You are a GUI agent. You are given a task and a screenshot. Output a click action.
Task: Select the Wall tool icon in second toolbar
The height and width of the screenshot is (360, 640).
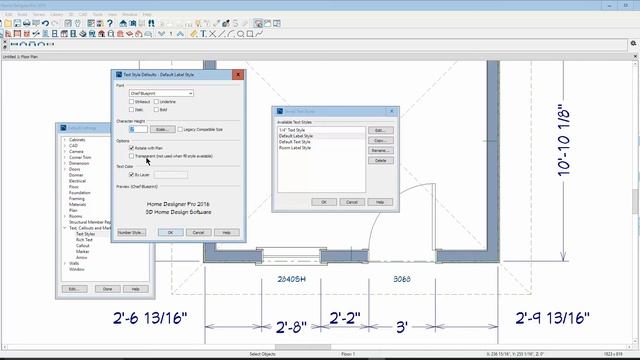point(8,34)
